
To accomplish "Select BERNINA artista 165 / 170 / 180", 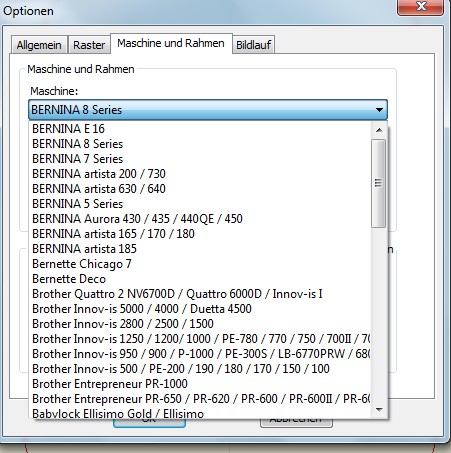I will tap(201, 234).
